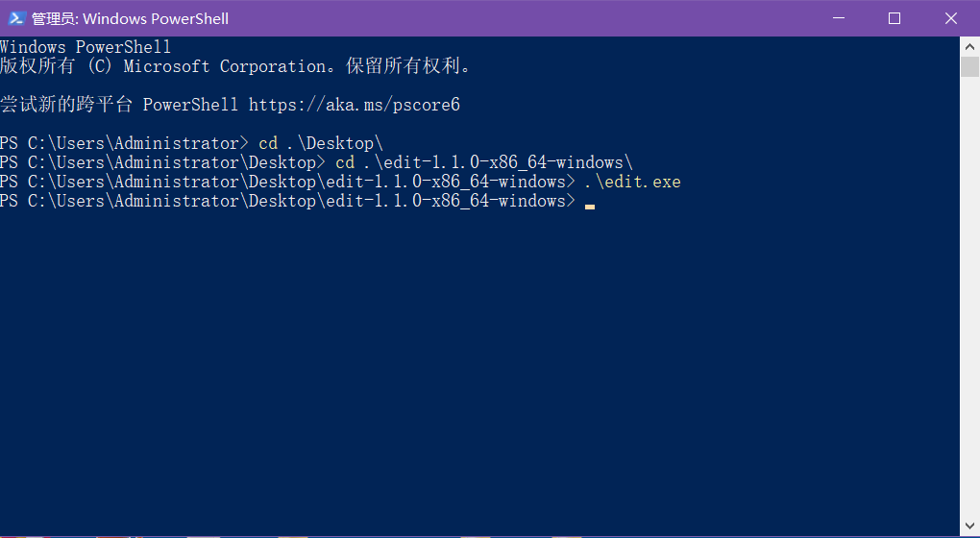
Task: Open the PowerShell icon system menu
Action: tap(16, 18)
